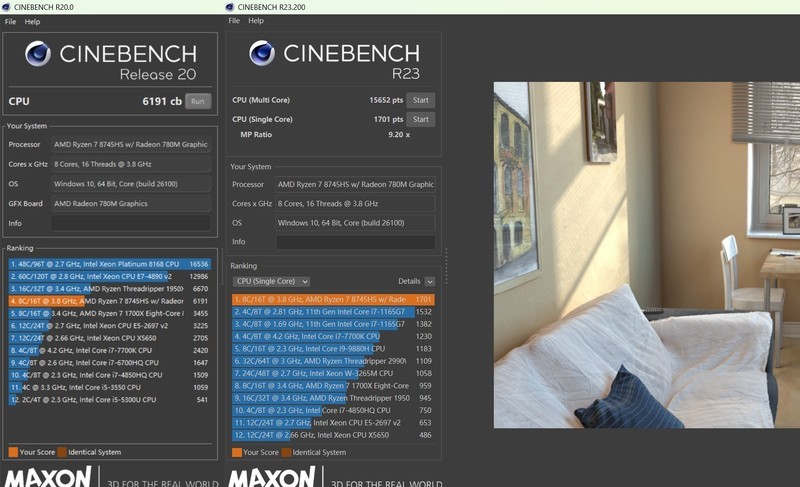This screenshot has height=487, width=800.
Task: Click the Info field in R23 system panel
Action: click(x=355, y=242)
